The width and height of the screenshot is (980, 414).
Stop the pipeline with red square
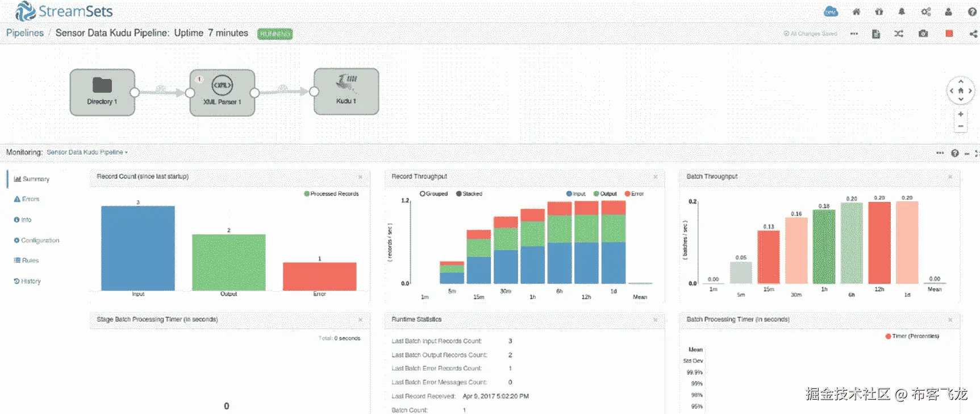coord(949,34)
